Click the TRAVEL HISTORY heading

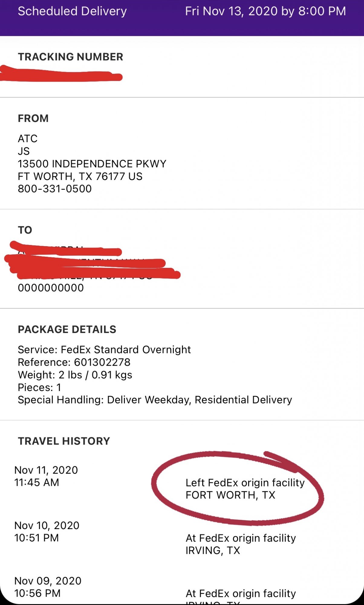click(x=64, y=441)
